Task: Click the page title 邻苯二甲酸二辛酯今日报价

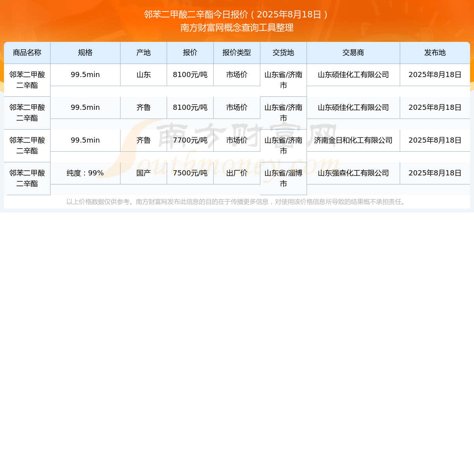Action: (x=237, y=15)
